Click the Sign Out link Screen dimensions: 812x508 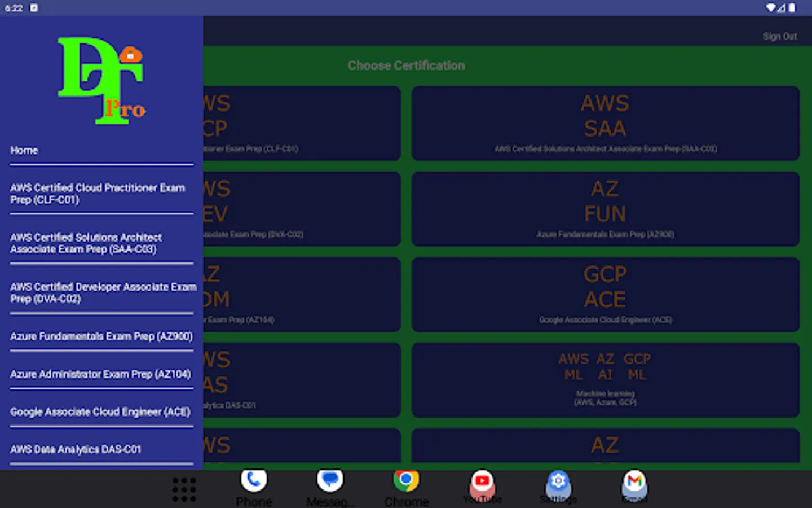pyautogui.click(x=779, y=37)
